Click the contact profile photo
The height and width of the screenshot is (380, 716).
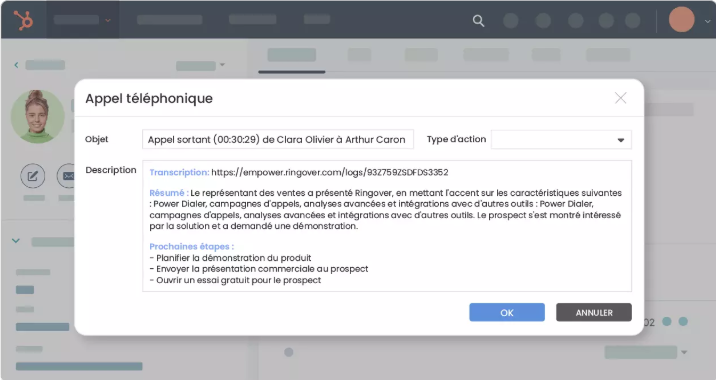pyautogui.click(x=37, y=116)
